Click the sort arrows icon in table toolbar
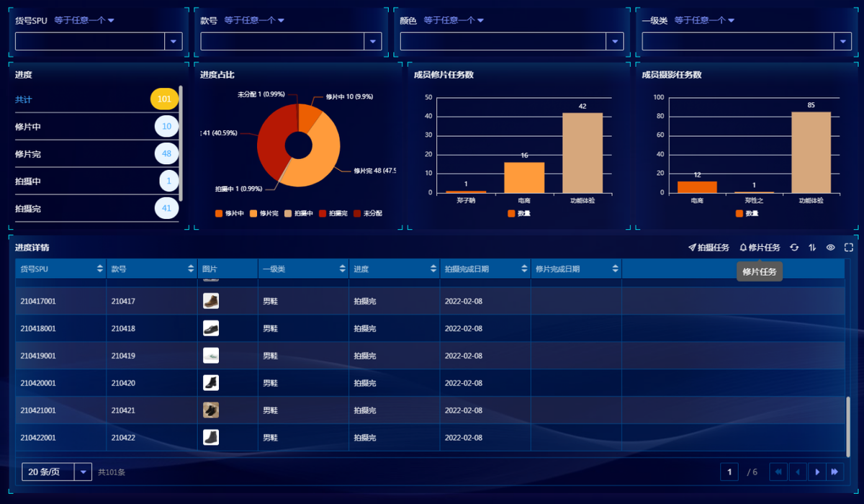 812,248
